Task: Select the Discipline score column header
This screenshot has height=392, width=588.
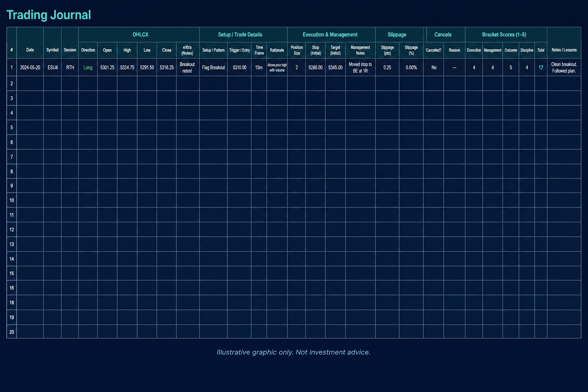Action: tap(527, 50)
